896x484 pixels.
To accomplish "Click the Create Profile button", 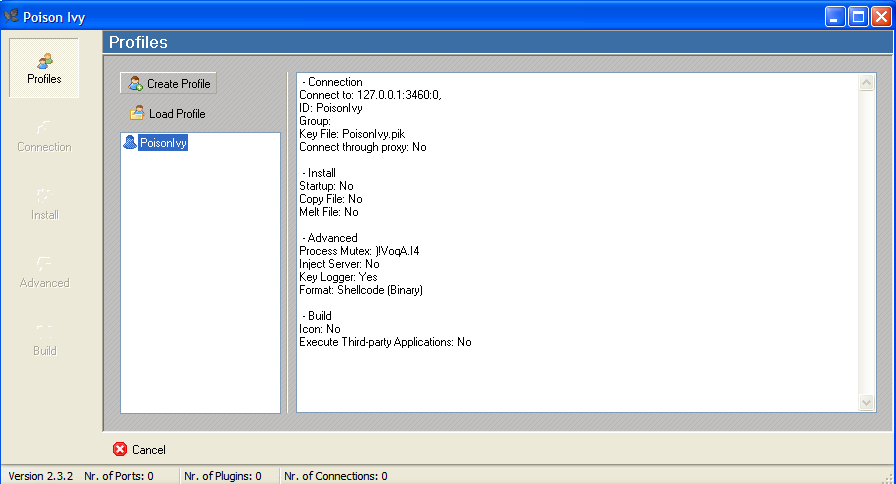I will (168, 84).
